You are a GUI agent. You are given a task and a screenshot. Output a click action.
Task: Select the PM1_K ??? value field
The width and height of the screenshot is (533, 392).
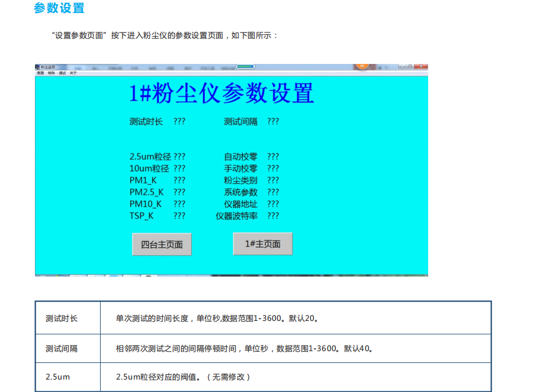[179, 180]
